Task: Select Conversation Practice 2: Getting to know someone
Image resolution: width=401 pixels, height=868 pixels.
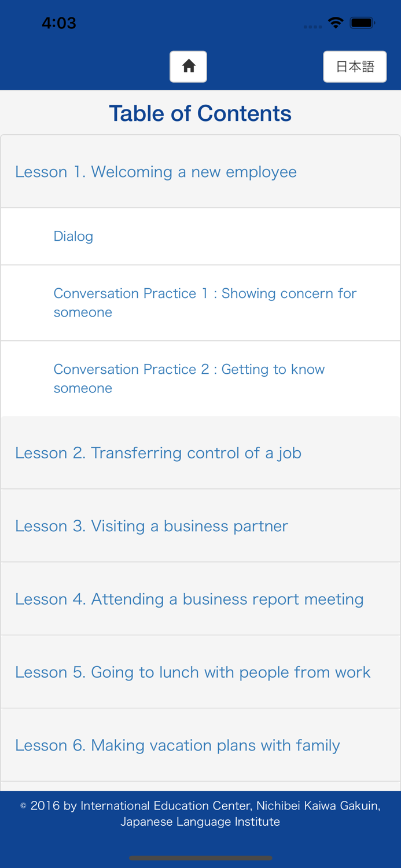Action: pyautogui.click(x=189, y=378)
